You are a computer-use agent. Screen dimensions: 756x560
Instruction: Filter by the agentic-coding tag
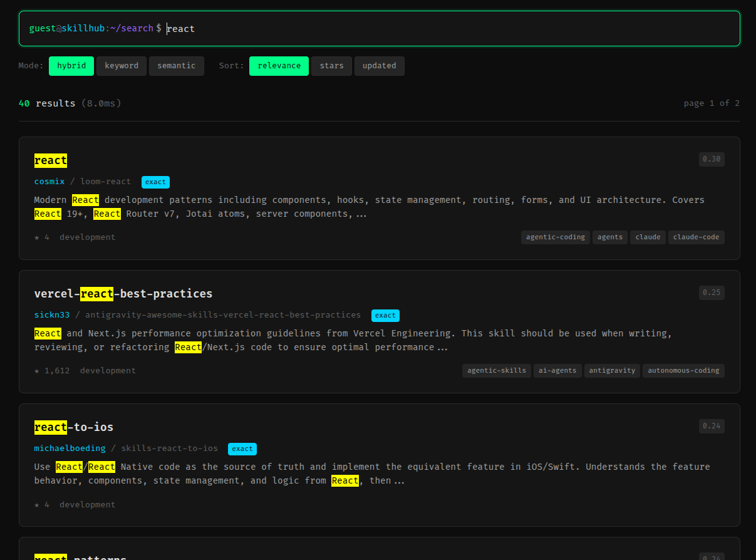pos(555,237)
